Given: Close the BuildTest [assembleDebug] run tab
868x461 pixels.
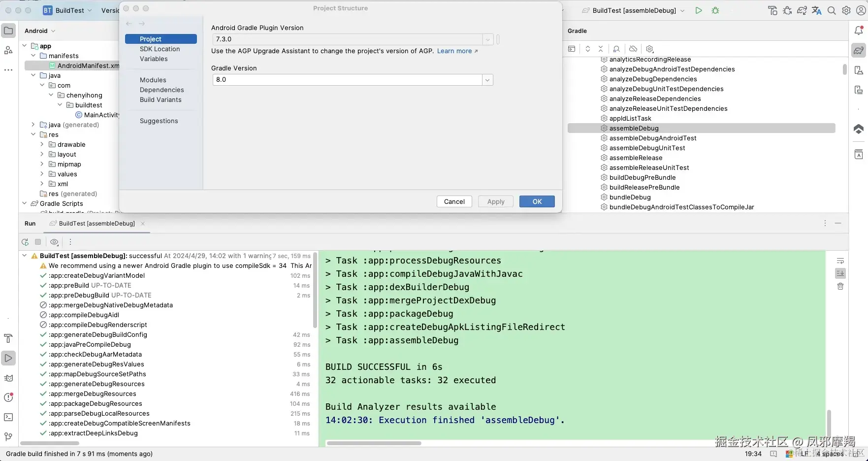Looking at the screenshot, I should coord(143,223).
